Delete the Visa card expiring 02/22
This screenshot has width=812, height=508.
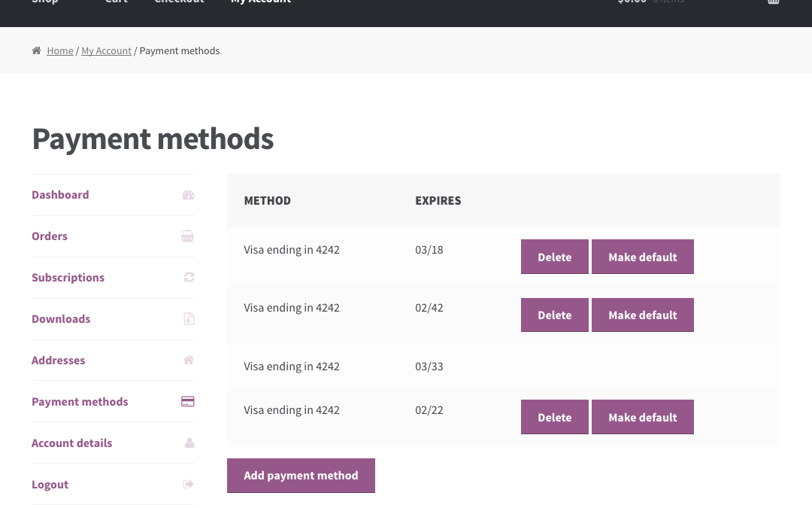pos(554,418)
